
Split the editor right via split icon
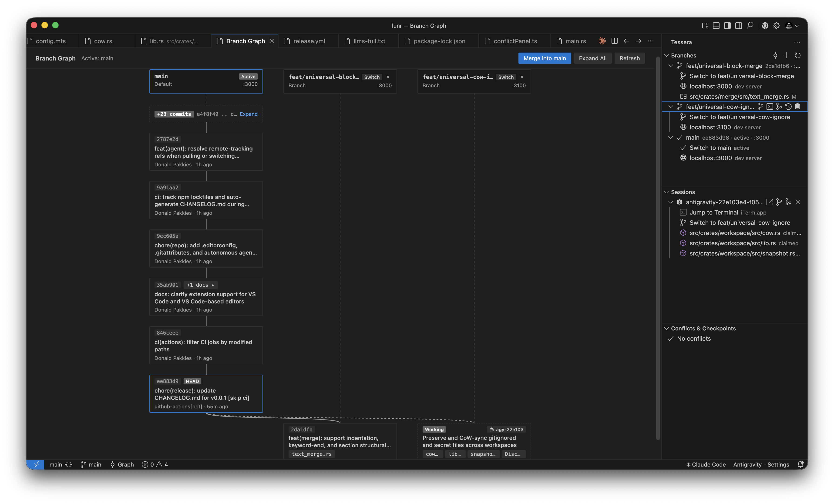point(614,41)
